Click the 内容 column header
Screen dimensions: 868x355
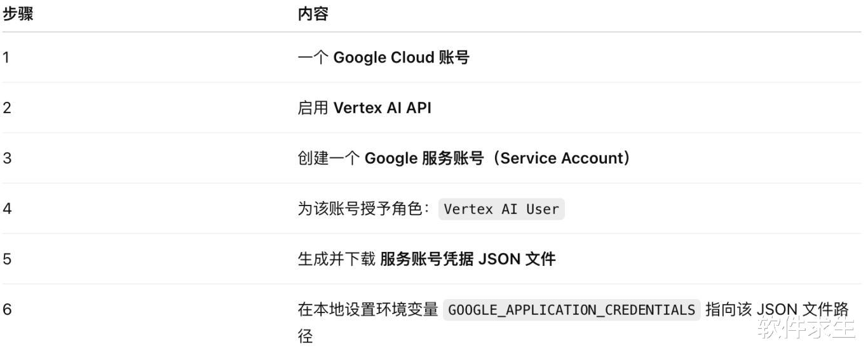pyautogui.click(x=313, y=15)
